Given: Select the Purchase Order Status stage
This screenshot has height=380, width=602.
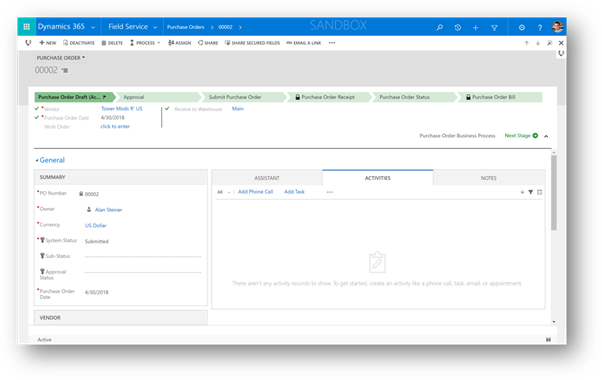Looking at the screenshot, I should pyautogui.click(x=414, y=97).
